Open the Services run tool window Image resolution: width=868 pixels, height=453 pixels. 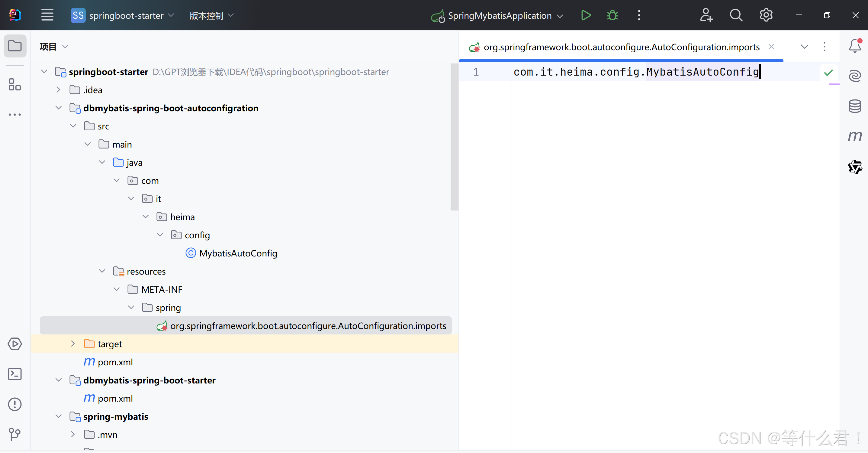15,344
